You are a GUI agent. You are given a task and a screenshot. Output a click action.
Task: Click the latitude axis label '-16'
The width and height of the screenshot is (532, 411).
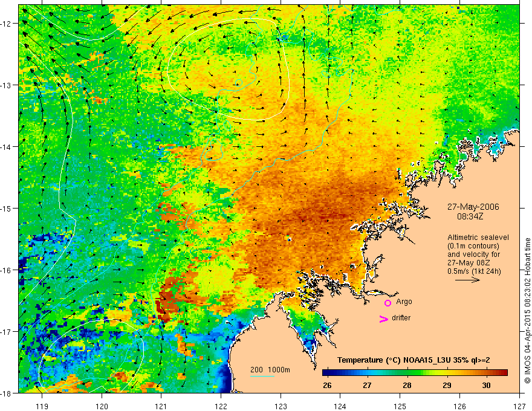(x=6, y=270)
